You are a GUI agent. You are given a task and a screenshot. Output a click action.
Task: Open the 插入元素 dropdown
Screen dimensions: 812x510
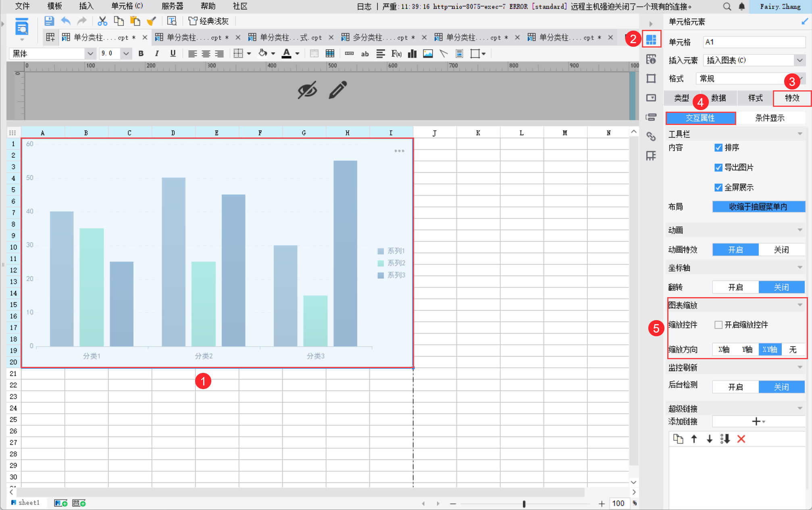[x=799, y=60]
